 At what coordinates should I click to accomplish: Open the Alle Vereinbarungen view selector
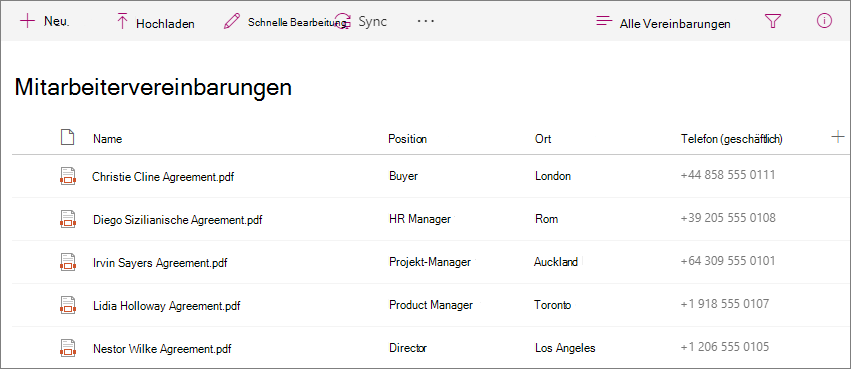pos(675,24)
